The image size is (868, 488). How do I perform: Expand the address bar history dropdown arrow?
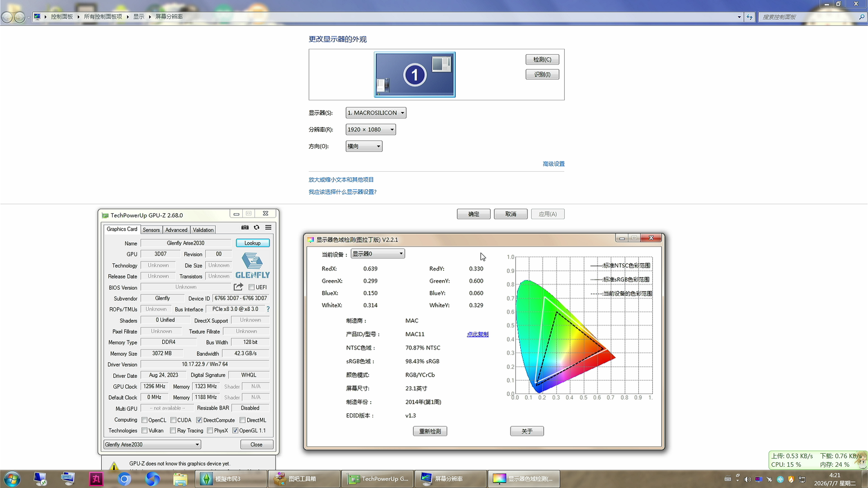(739, 17)
